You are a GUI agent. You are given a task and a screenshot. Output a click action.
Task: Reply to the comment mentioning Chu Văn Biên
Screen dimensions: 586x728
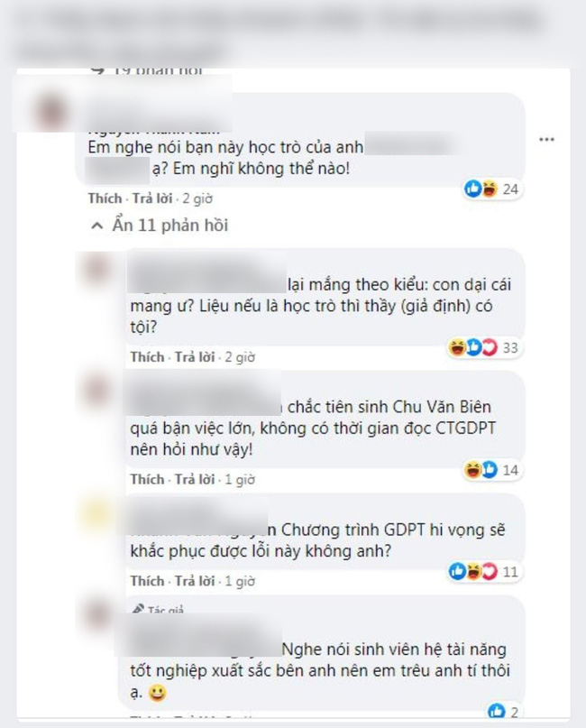tap(195, 479)
